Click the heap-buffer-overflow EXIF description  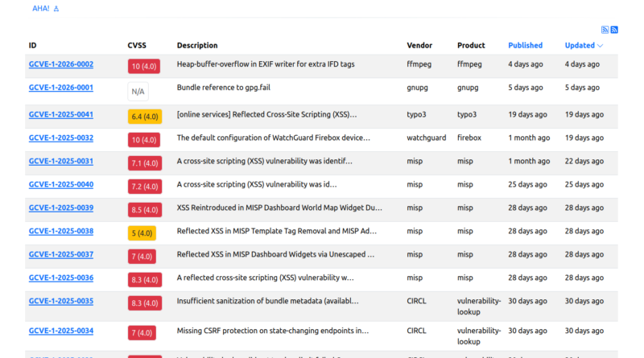[x=266, y=64]
